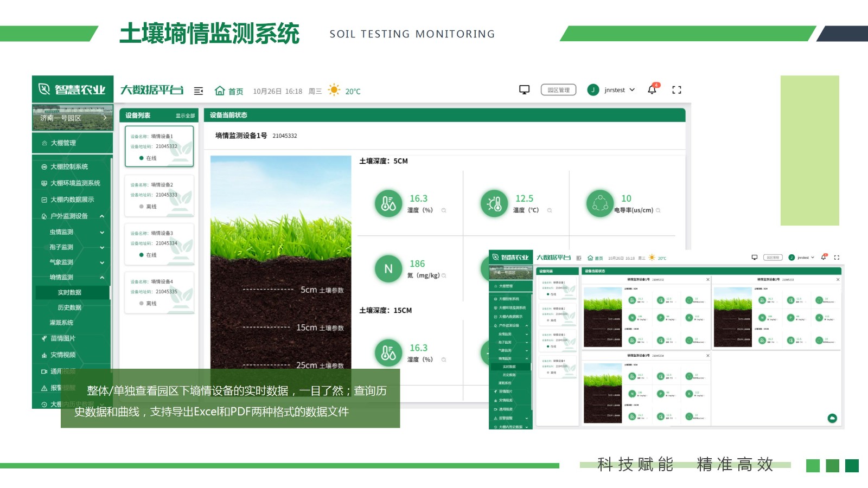Image resolution: width=868 pixels, height=488 pixels.
Task: Click the conductivity 电导率 icon
Action: 599,204
